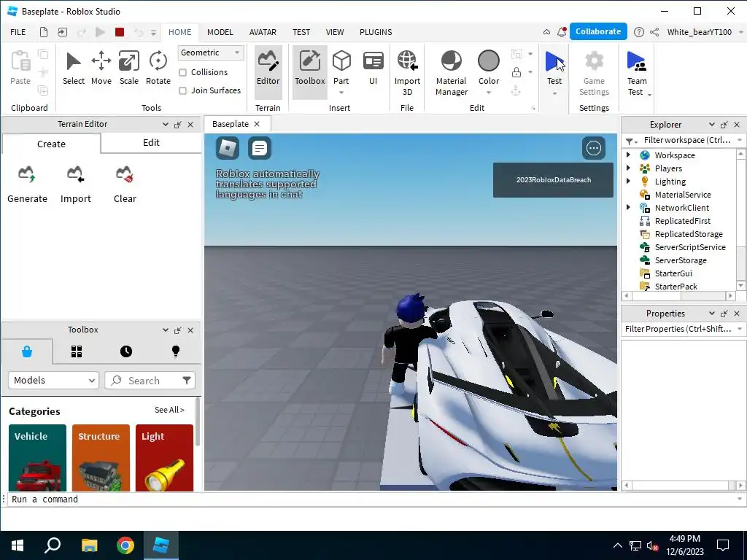Open the Team Test dropdown arrow
The width and height of the screenshot is (747, 560).
[x=649, y=95]
